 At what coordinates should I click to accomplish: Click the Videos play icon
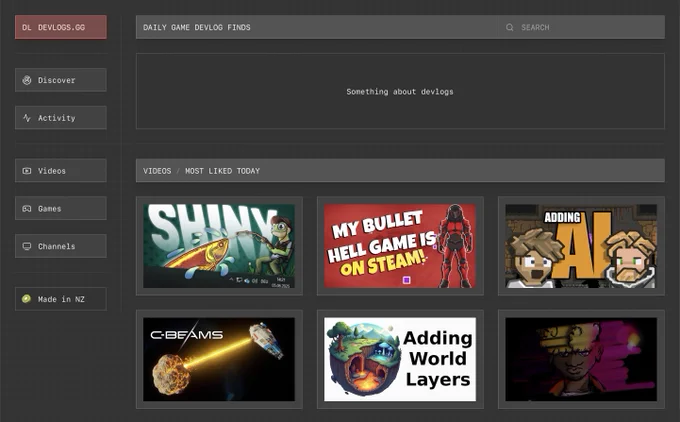(27, 171)
